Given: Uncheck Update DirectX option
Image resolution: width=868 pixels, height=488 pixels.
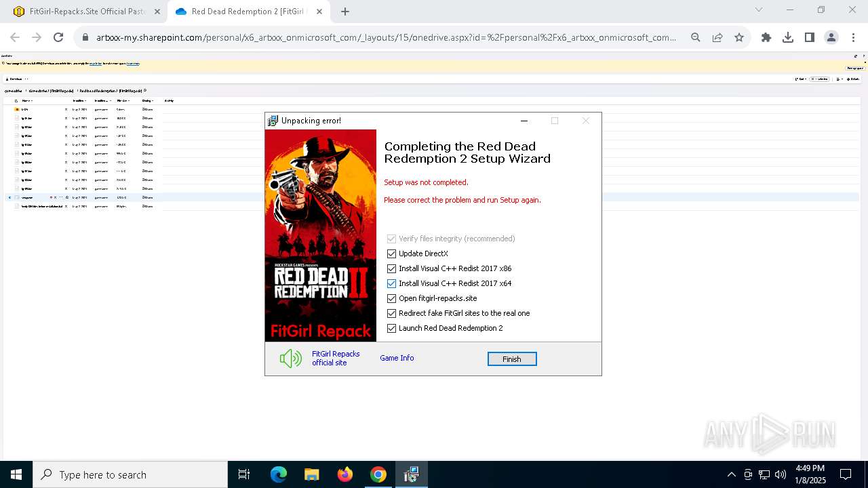Looking at the screenshot, I should 391,253.
